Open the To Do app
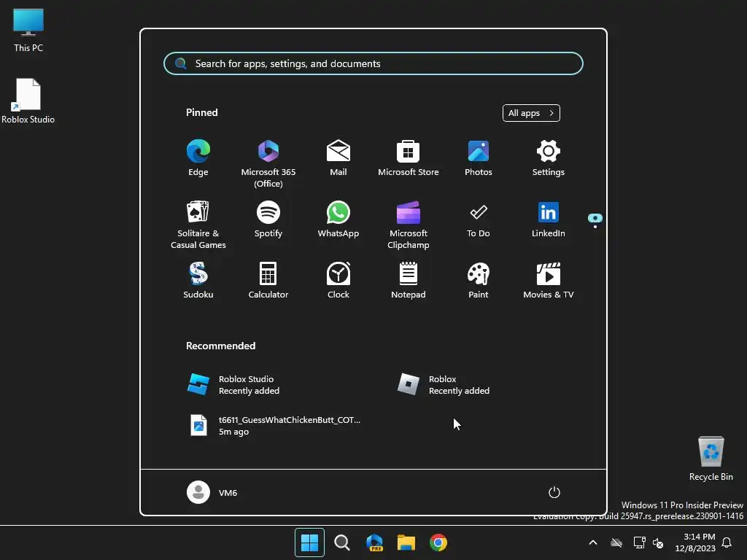Viewport: 747px width, 560px height. click(x=479, y=219)
